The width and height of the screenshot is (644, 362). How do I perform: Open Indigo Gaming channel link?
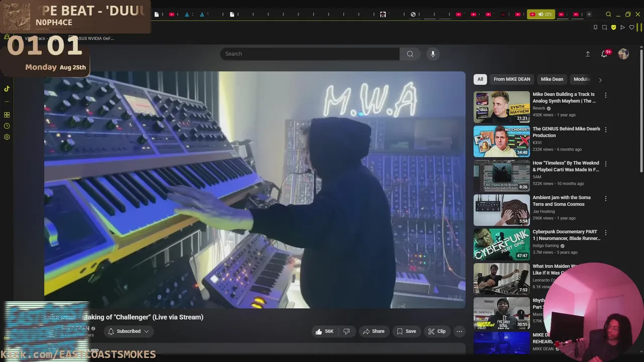(x=546, y=246)
